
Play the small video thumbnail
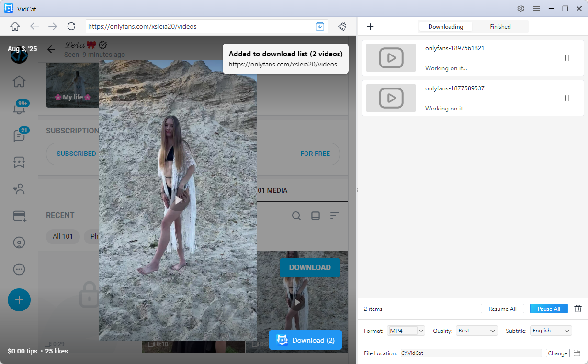pyautogui.click(x=297, y=302)
